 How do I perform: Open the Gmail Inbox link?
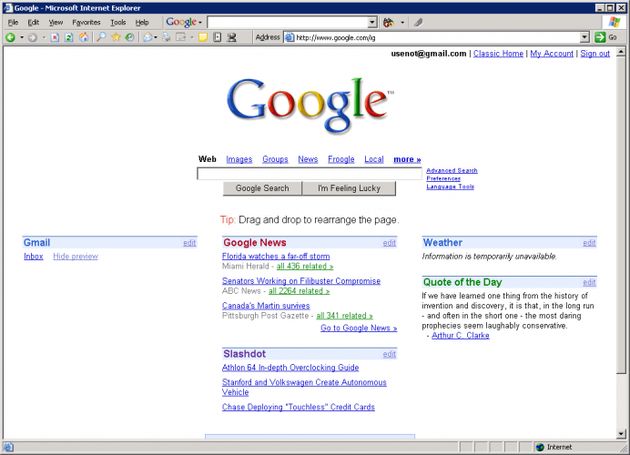pyautogui.click(x=33, y=256)
